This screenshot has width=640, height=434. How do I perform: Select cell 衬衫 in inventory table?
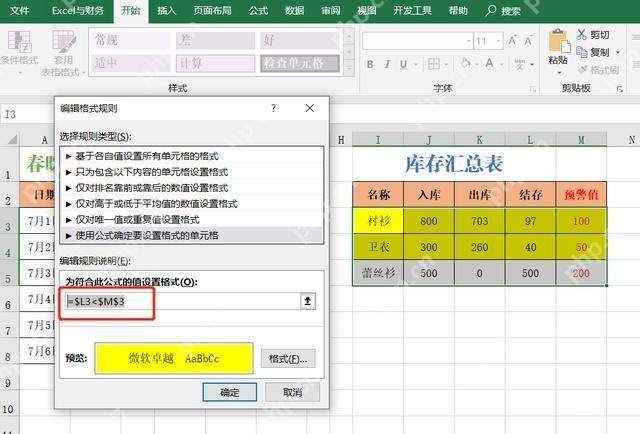click(x=378, y=221)
